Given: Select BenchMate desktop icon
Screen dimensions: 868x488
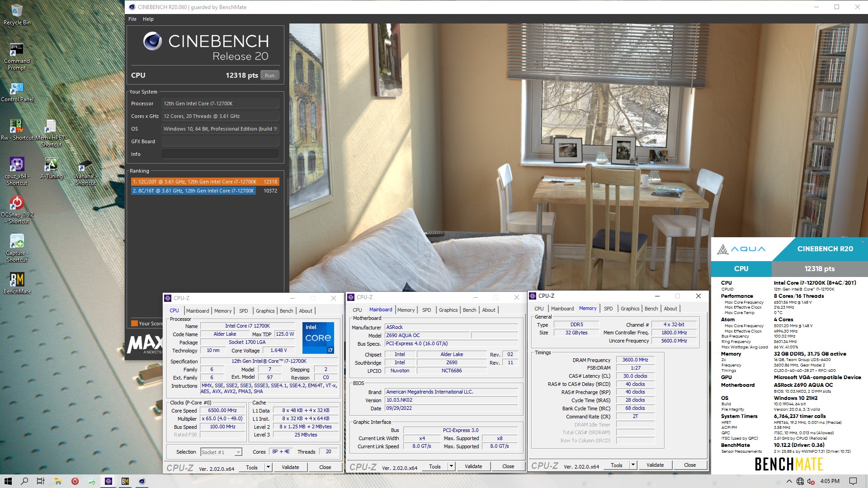Looking at the screenshot, I should [x=17, y=283].
